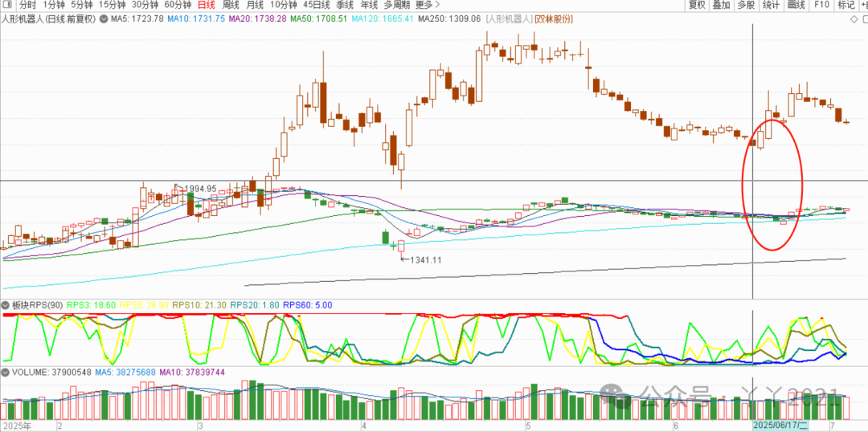Open the 统计 statistics tool
868x432 pixels.
771,5
